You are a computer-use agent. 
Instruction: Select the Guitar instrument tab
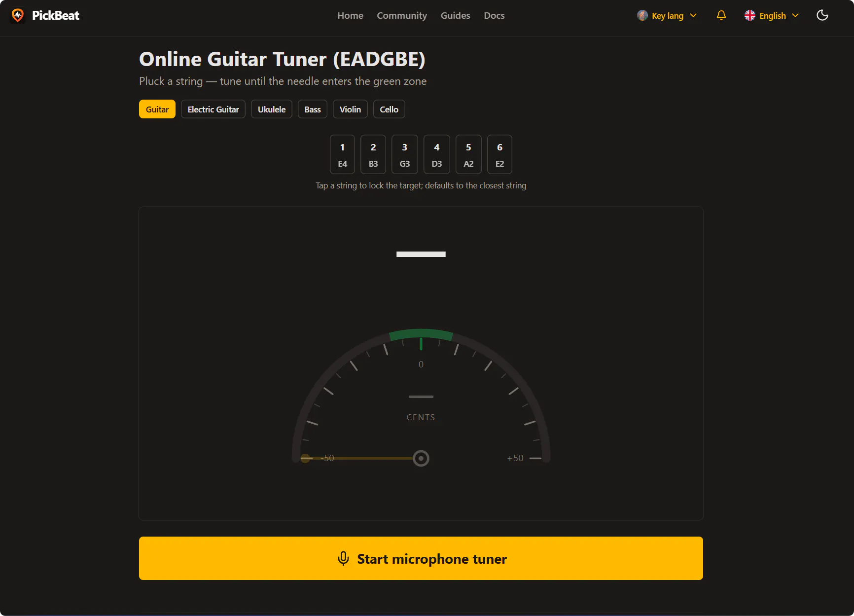click(157, 109)
